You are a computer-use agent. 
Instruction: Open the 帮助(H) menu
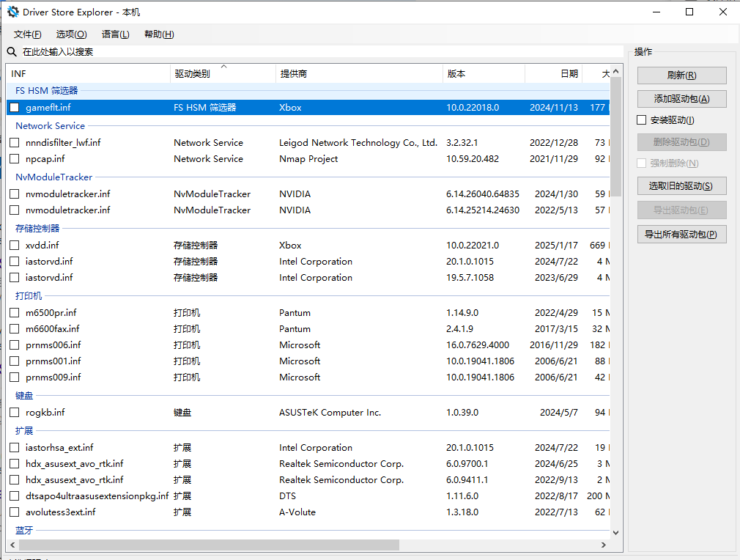(x=159, y=34)
